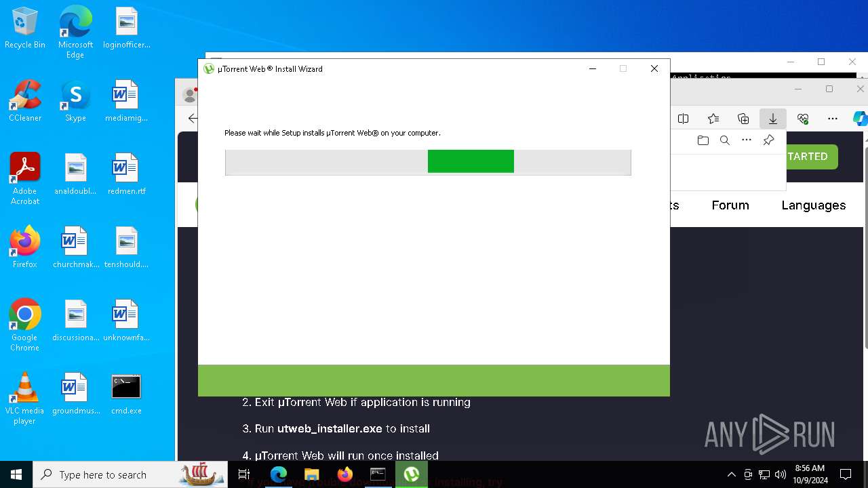Switch to Firefox on taskbar
This screenshot has width=868, height=488.
pos(345,474)
